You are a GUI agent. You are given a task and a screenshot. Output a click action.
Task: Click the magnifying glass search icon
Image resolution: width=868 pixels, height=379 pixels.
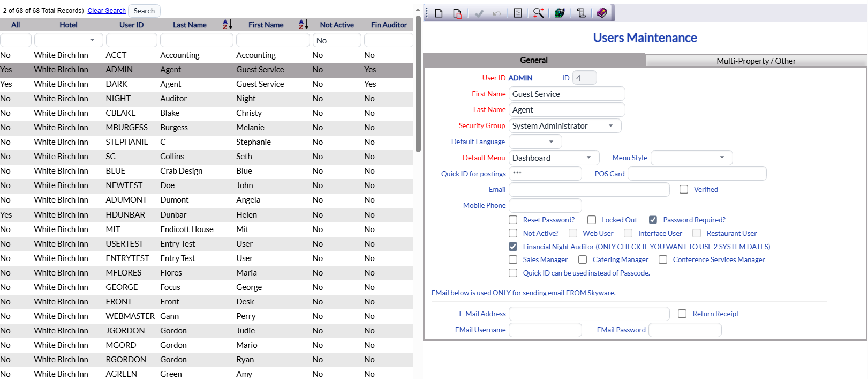click(538, 13)
